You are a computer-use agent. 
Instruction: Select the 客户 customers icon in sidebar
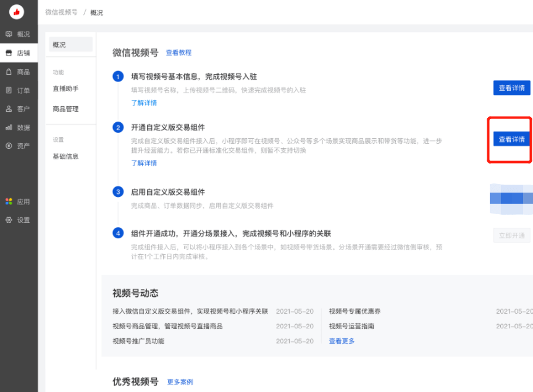click(19, 109)
